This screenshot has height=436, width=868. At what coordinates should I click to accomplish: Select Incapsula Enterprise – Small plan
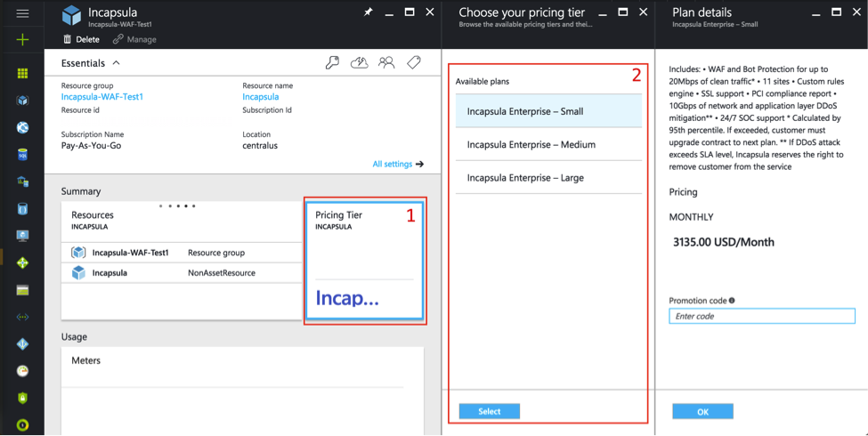548,111
